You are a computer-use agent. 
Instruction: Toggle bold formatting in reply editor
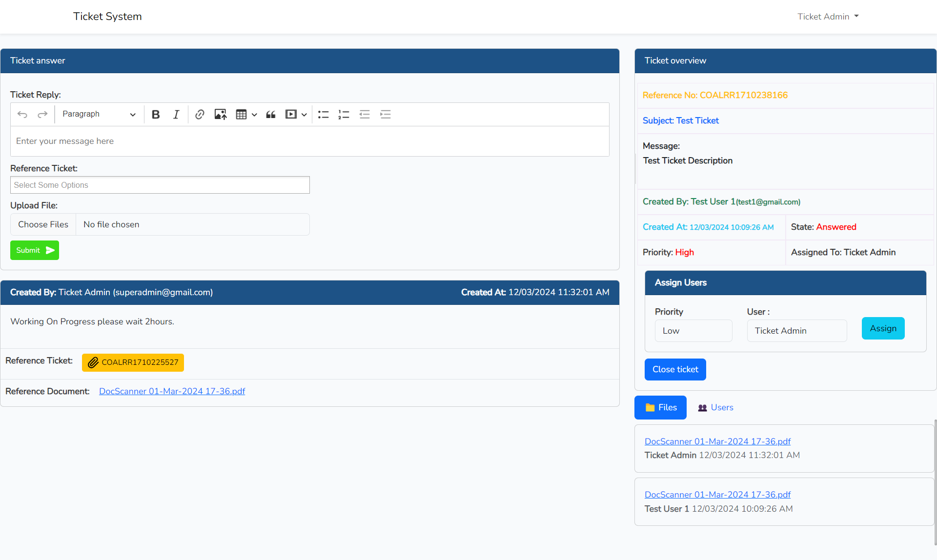(156, 114)
